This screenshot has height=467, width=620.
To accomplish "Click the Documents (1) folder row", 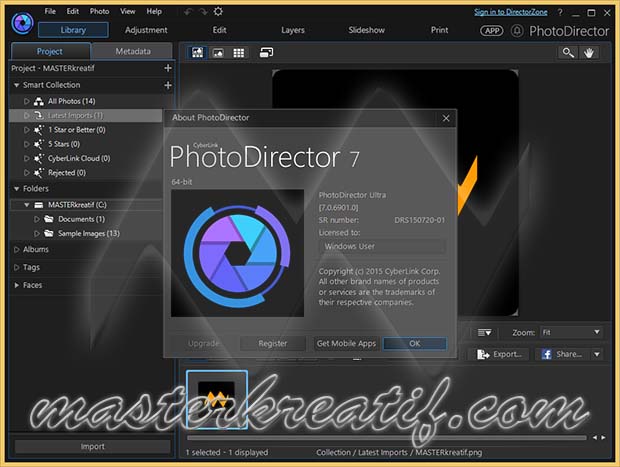I will pyautogui.click(x=86, y=219).
